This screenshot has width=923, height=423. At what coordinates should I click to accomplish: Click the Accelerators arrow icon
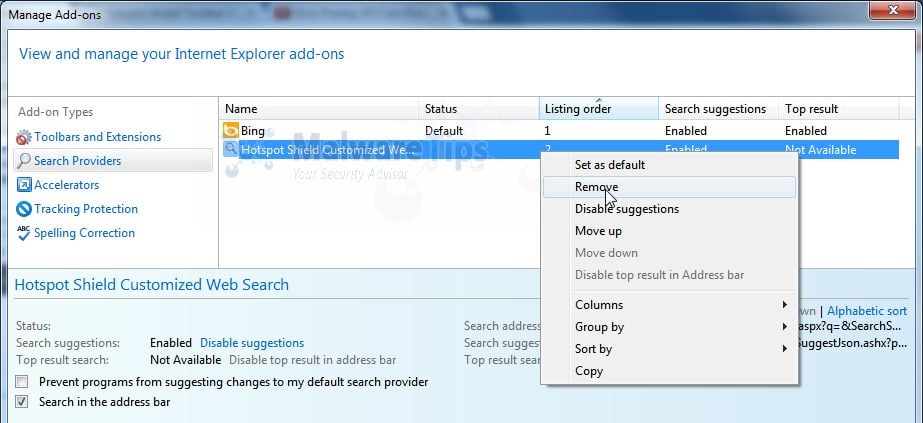click(24, 185)
